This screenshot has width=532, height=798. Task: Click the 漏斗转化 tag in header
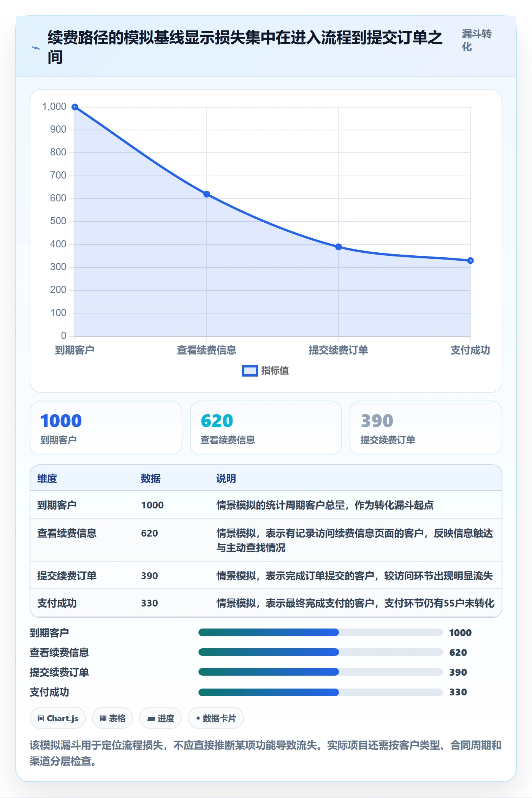pyautogui.click(x=477, y=40)
